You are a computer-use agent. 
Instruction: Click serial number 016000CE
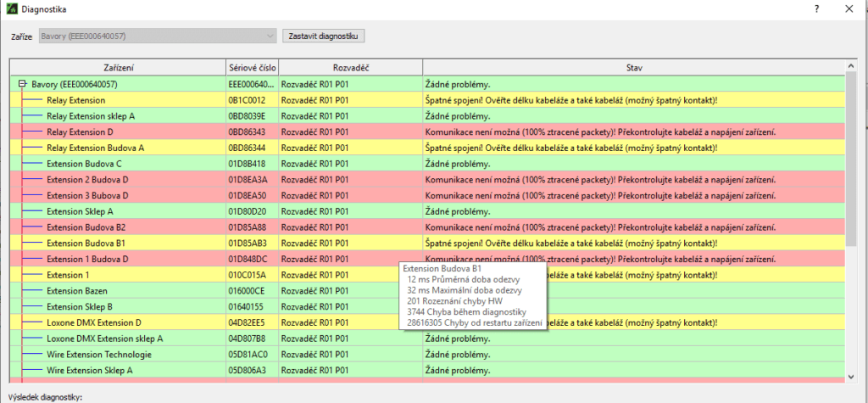pyautogui.click(x=247, y=290)
